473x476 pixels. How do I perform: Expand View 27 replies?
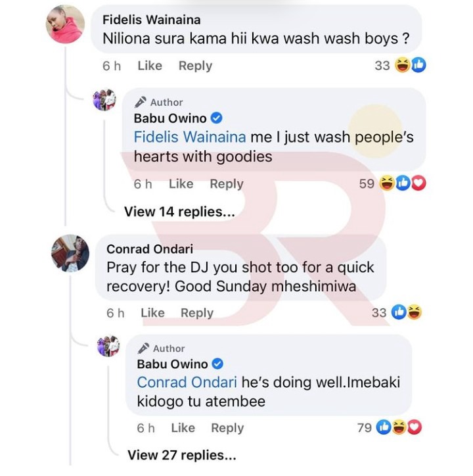click(x=182, y=455)
